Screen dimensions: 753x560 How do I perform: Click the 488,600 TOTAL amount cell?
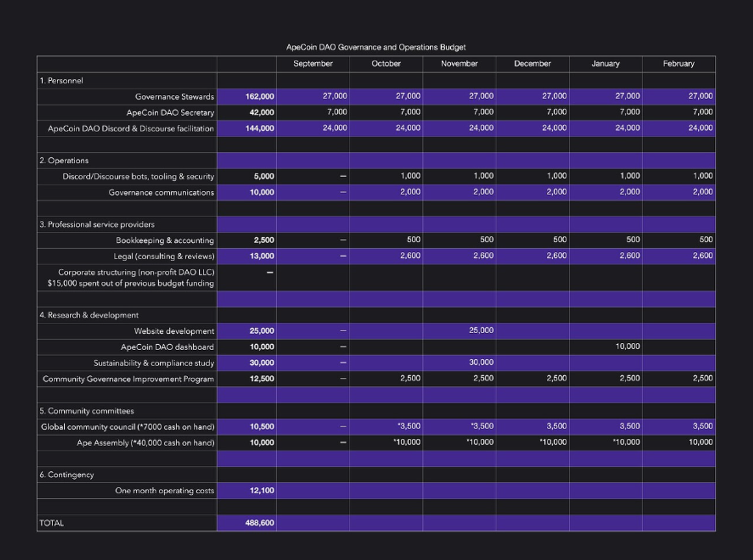[260, 523]
